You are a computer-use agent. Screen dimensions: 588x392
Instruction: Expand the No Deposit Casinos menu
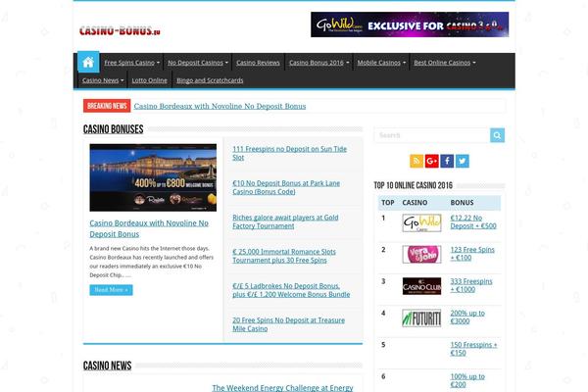coord(198,63)
